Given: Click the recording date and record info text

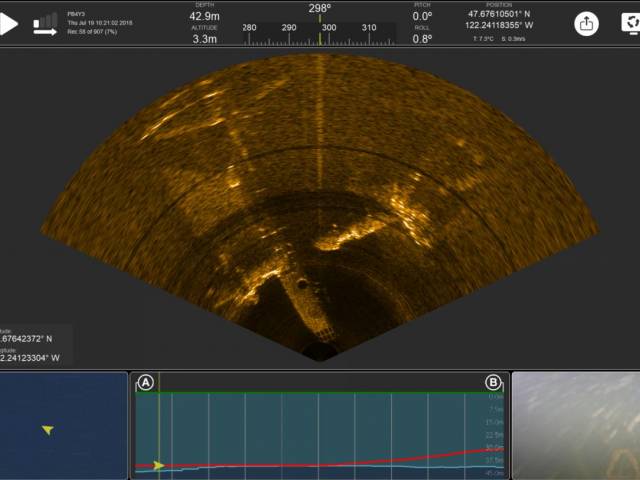Looking at the screenshot, I should (100, 23).
